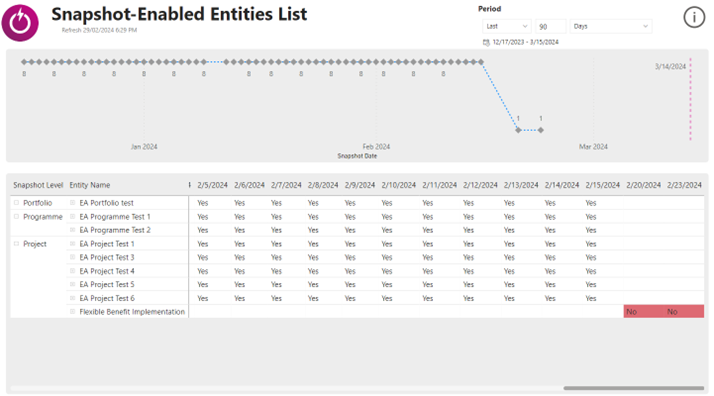Click the Entity Name column header
714x396 pixels.
point(90,185)
